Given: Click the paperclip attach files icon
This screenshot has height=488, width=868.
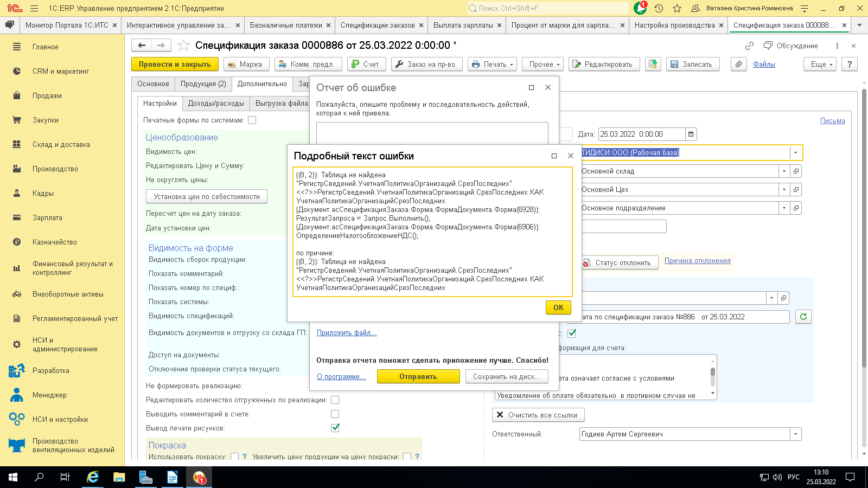Looking at the screenshot, I should pos(738,64).
